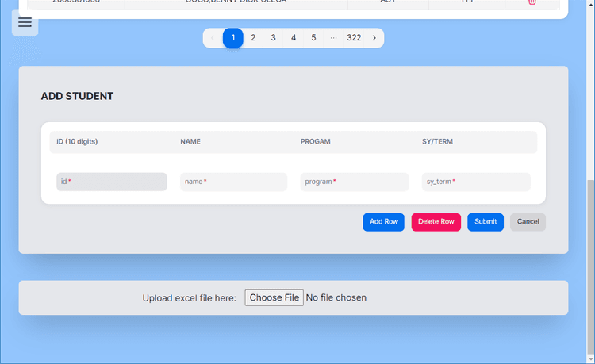Select the sy_term input field

[476, 182]
